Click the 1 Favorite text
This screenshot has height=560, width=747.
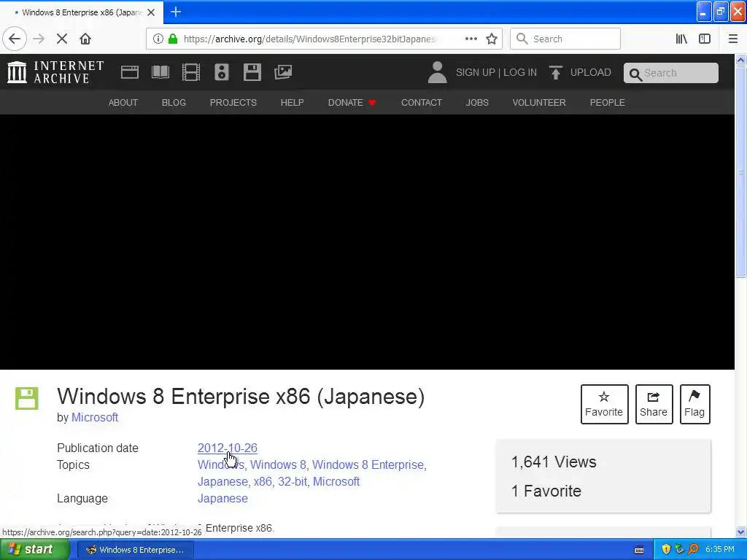coord(546,491)
